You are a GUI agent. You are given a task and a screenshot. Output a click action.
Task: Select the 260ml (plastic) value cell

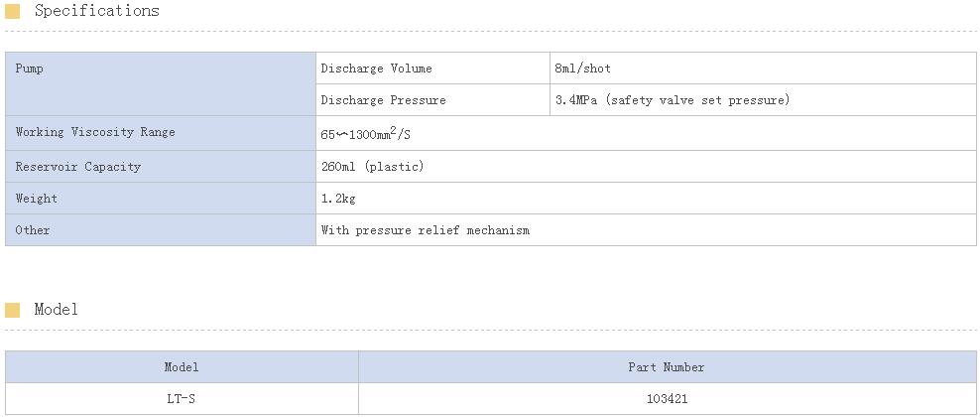click(x=646, y=166)
